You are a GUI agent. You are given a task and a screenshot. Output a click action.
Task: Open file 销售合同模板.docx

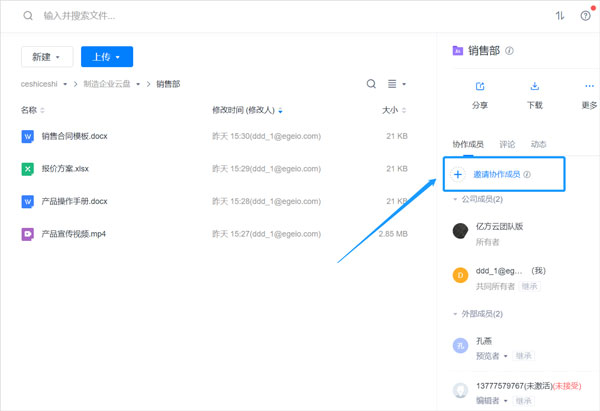click(75, 136)
